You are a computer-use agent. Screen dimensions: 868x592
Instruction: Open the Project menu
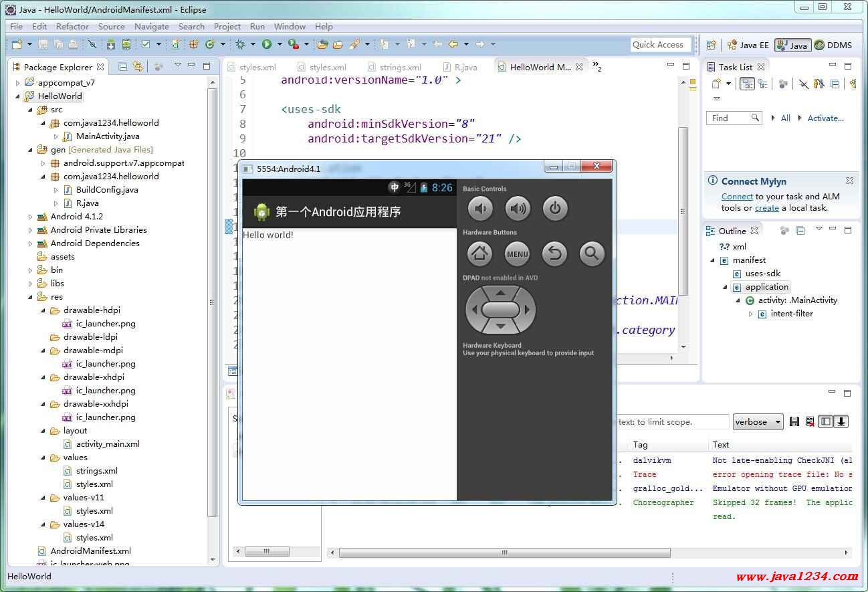coord(227,27)
